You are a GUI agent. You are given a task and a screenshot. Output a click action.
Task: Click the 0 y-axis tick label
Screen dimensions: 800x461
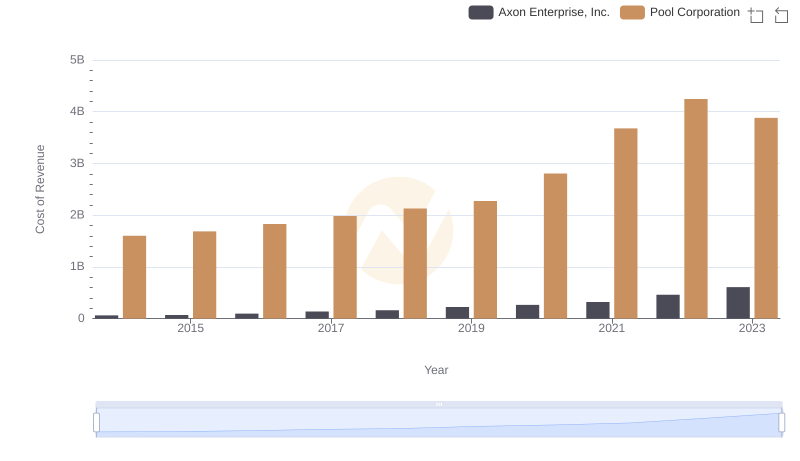[x=81, y=319]
